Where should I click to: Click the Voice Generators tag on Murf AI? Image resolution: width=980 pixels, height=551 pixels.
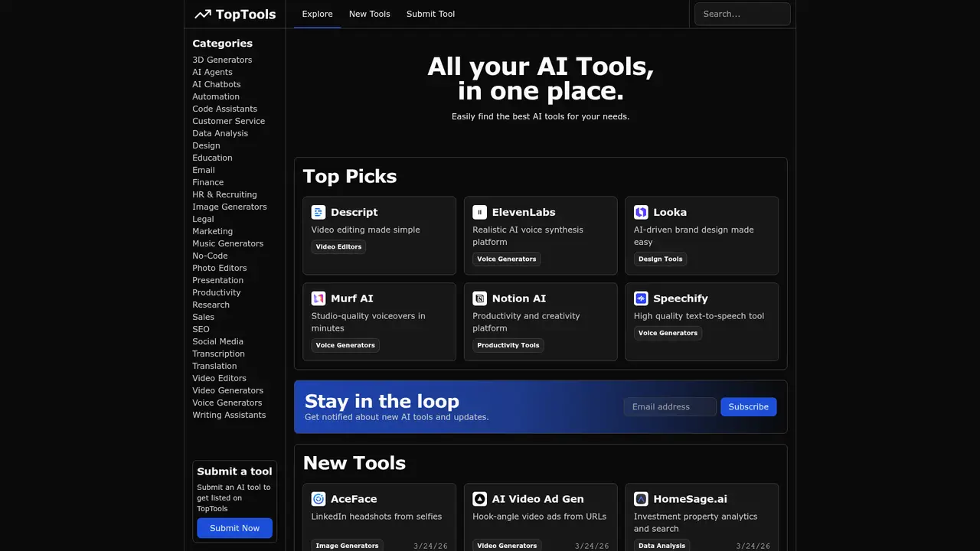coord(345,345)
